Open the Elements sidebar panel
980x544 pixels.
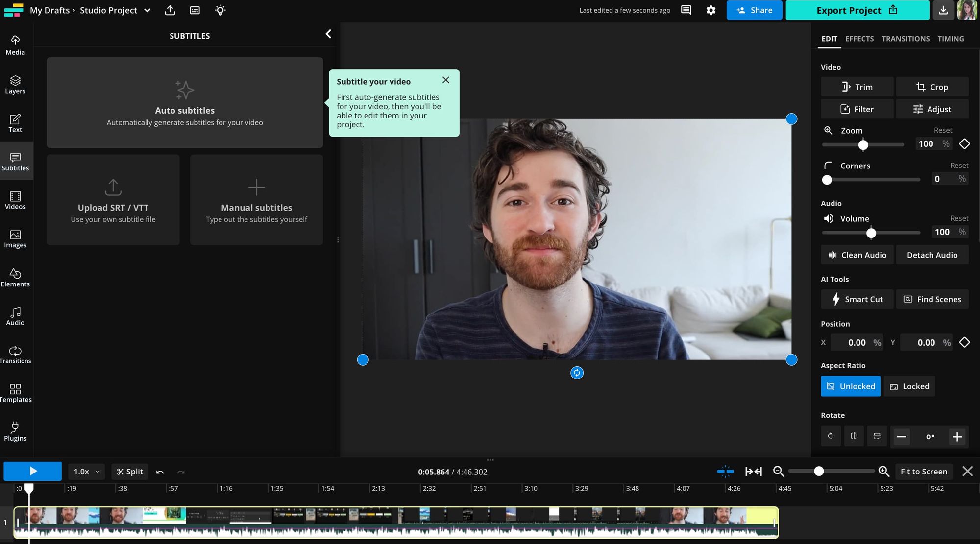click(15, 277)
